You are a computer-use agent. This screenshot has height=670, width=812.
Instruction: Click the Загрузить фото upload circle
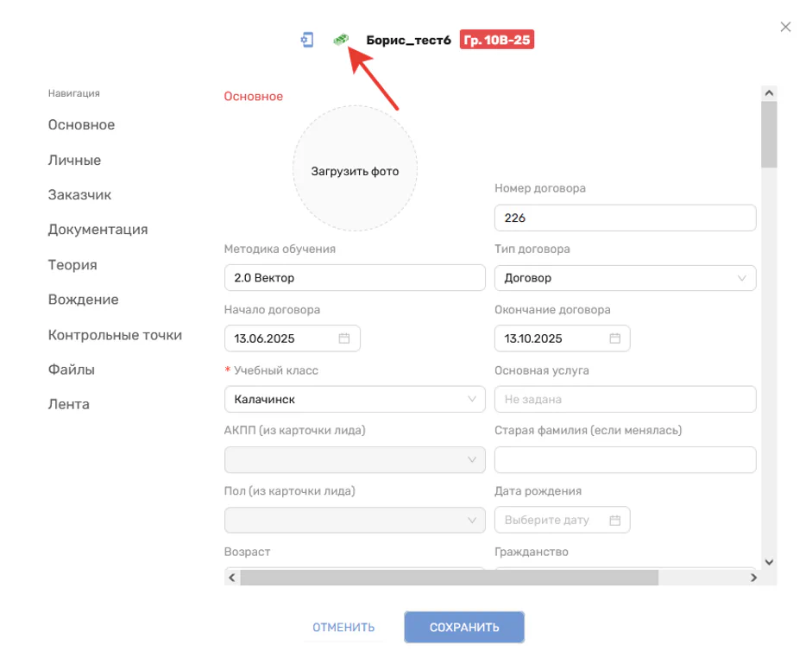pos(355,169)
